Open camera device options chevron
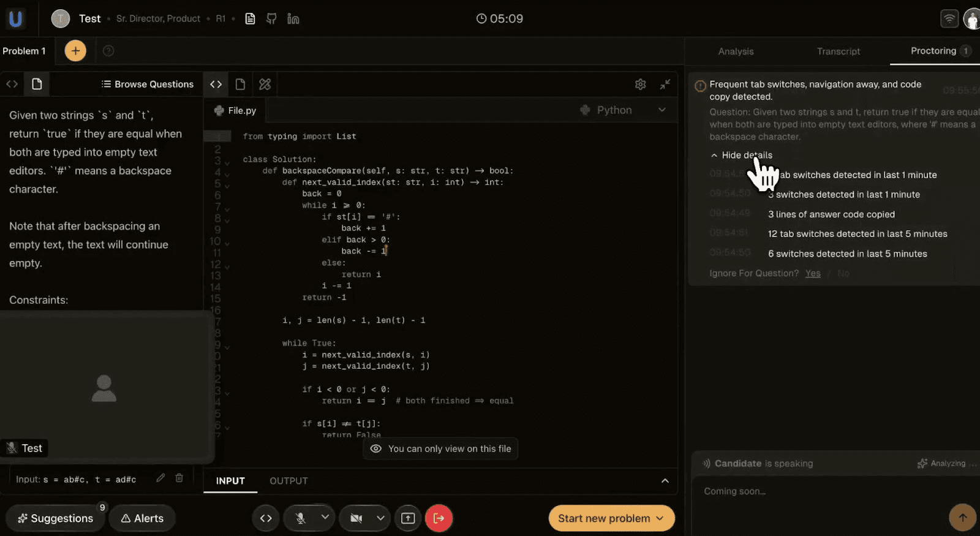 tap(380, 518)
